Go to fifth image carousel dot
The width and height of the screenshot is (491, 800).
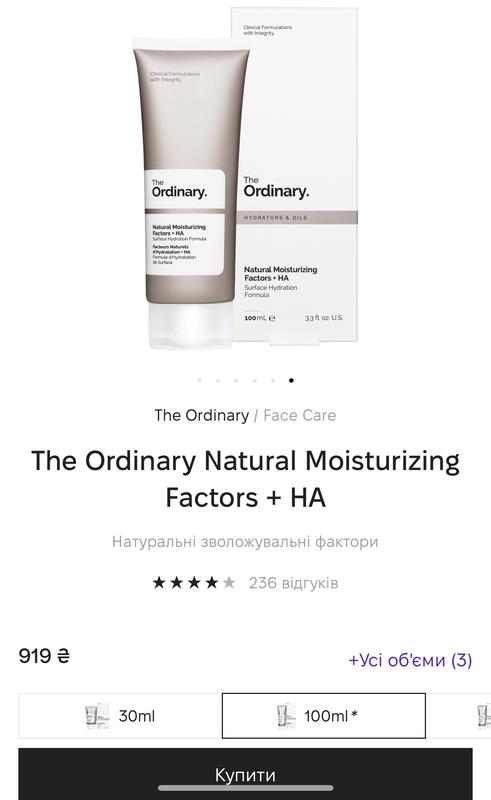tap(273, 380)
